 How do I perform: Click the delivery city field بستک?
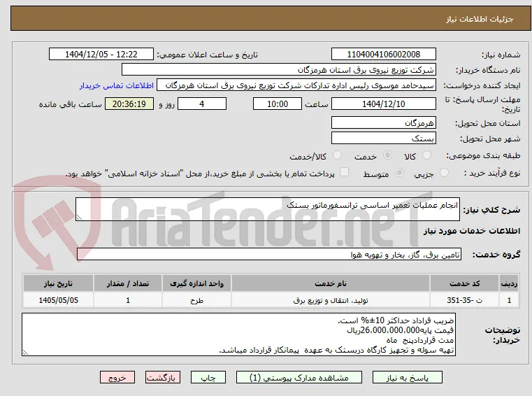(383, 139)
